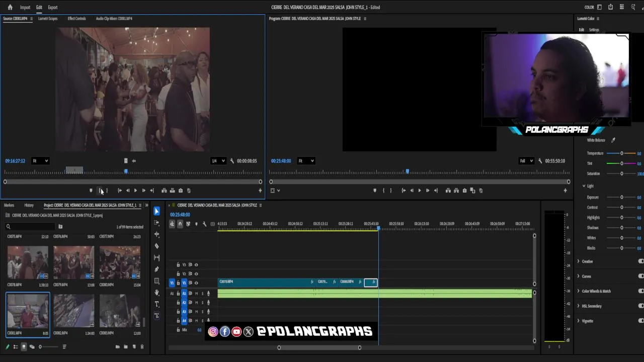The image size is (644, 362).
Task: Go to In point in Source monitor
Action: click(119, 191)
